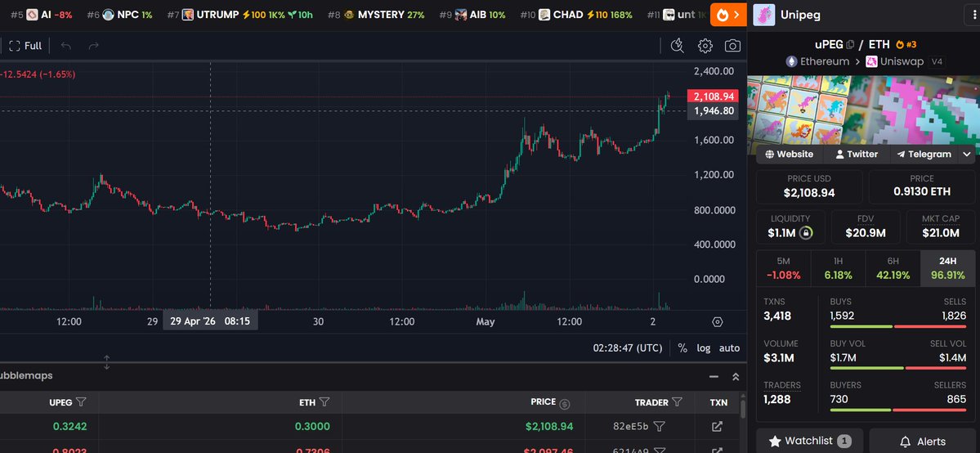Expand transactions panel with double chevron
980x453 pixels.
point(736,377)
